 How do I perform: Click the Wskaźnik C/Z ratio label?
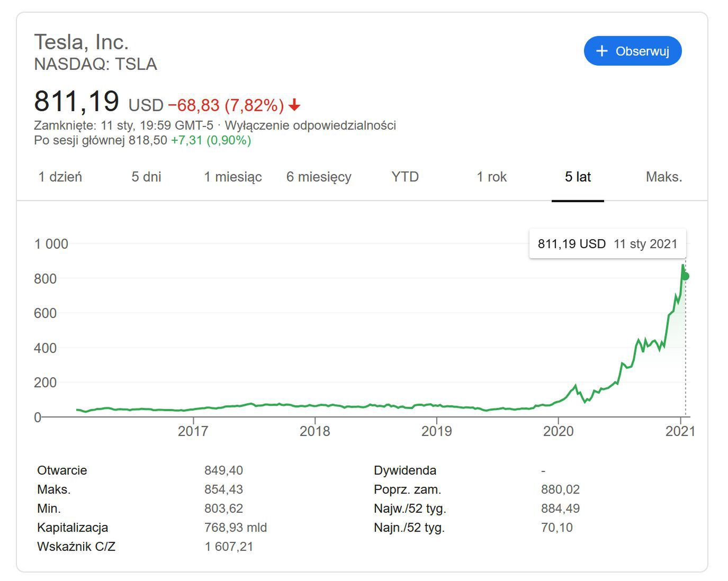click(76, 547)
